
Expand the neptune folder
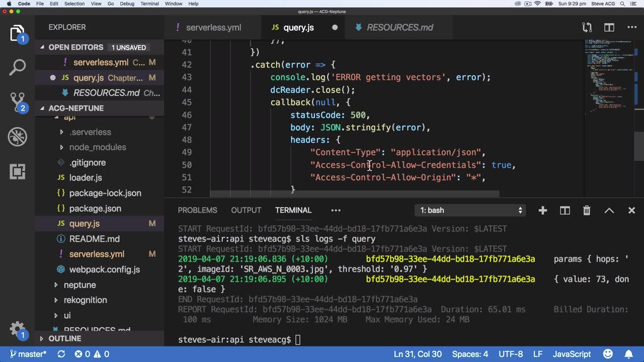coord(79,285)
